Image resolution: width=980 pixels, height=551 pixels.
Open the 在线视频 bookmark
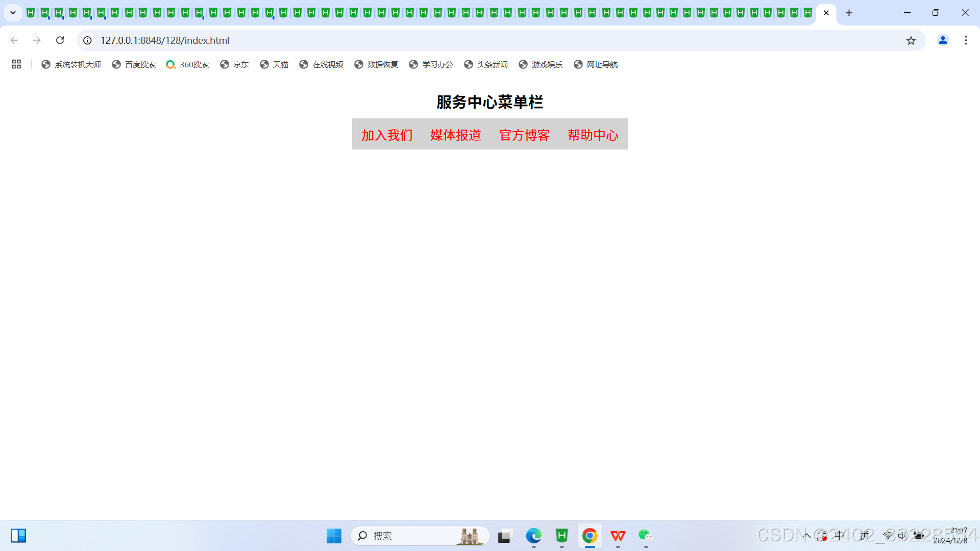coord(322,64)
